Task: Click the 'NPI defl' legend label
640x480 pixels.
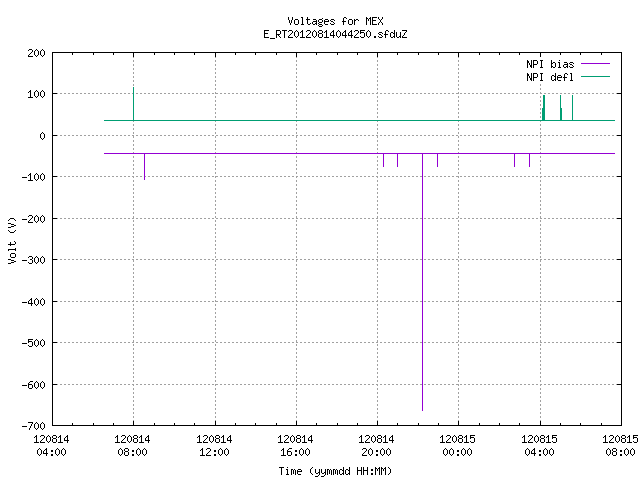Action: (x=550, y=77)
